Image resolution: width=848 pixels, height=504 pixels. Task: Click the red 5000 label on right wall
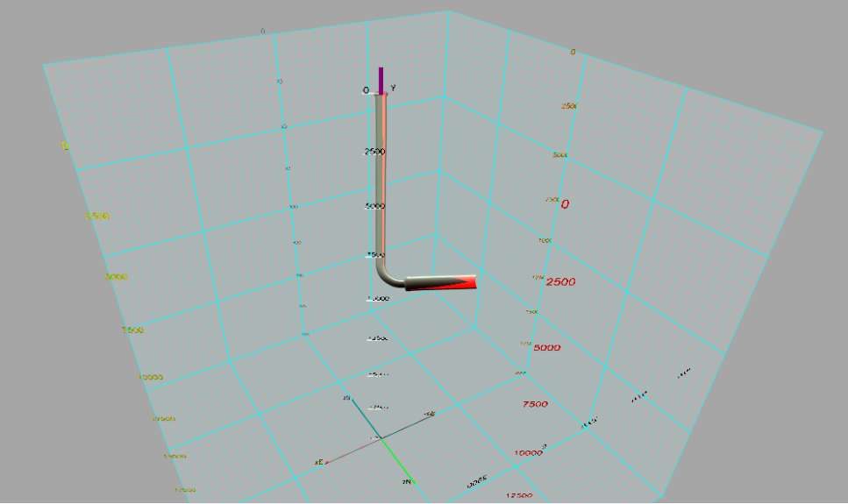546,347
